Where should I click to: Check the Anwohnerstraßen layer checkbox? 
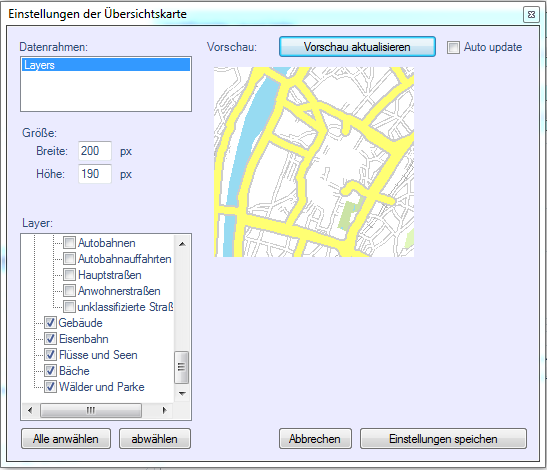[x=69, y=291]
